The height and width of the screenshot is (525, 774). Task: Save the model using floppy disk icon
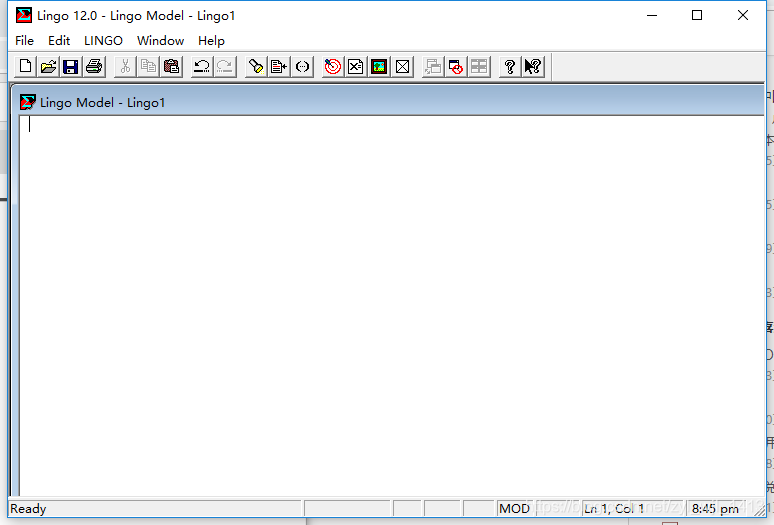tap(71, 66)
